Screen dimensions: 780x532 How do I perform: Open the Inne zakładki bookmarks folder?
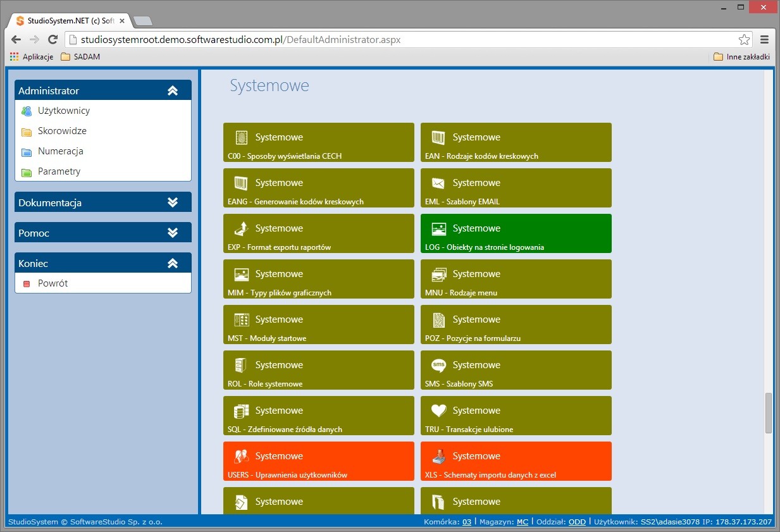coord(741,56)
